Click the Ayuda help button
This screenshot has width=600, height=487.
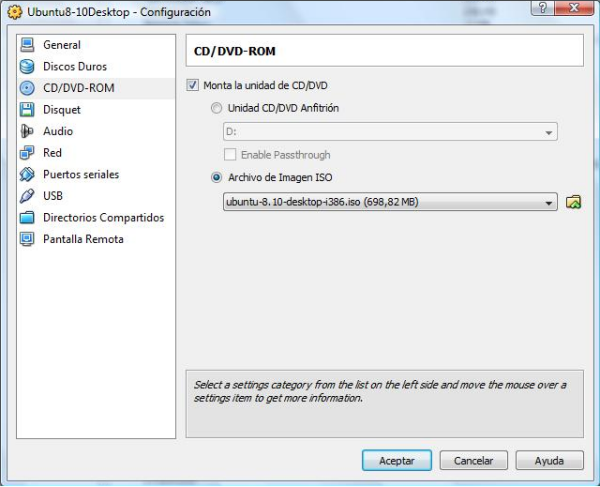click(x=549, y=461)
